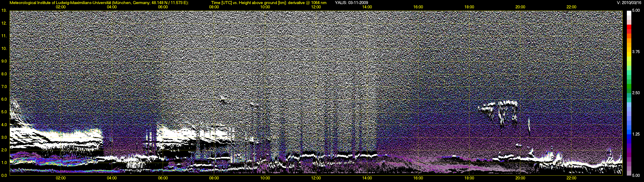Click the '3.75' color scale label
The height and width of the screenshot is (182, 644).
click(636, 52)
